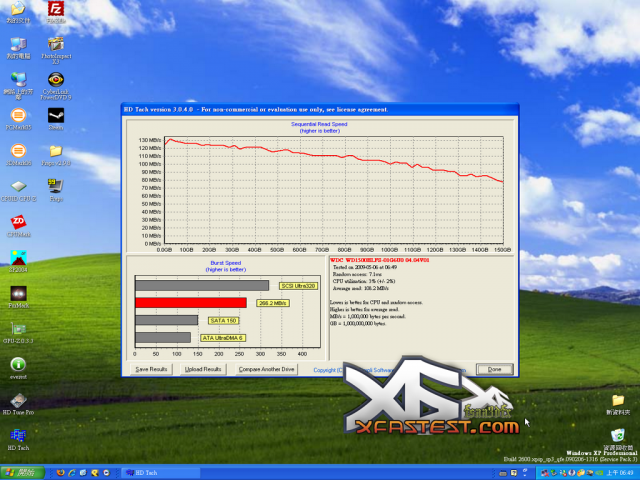Click the Tested on 2009-05-06 line
This screenshot has width=640, height=480.
[365, 267]
